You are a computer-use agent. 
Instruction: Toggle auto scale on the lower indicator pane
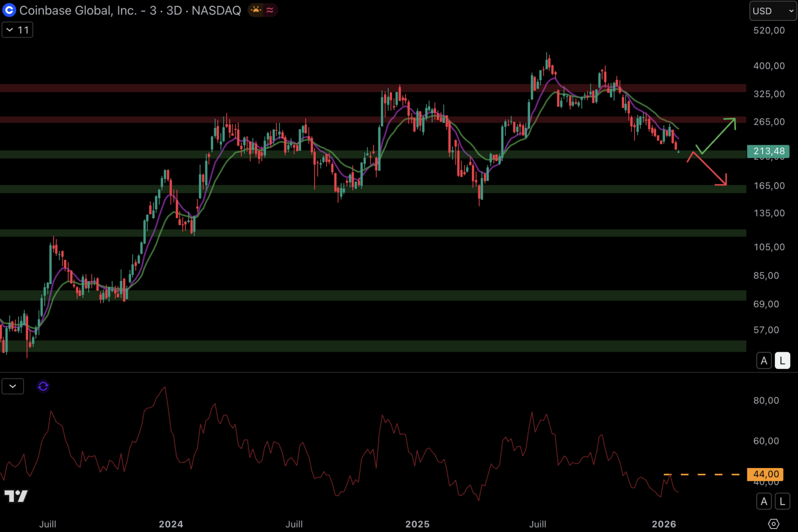[x=764, y=501]
